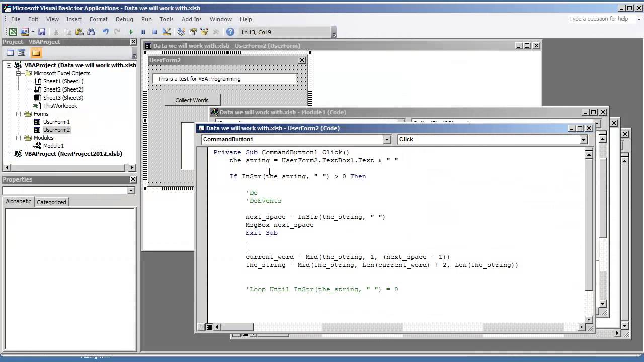Click the code window vertical scrollbar down arrow
Viewport: 644px width, 362px height.
[589, 319]
